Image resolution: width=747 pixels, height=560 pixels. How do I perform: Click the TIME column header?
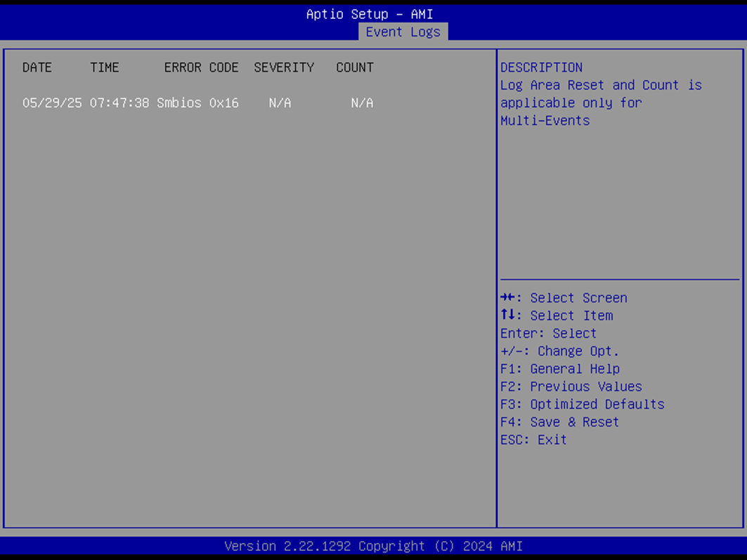point(105,67)
